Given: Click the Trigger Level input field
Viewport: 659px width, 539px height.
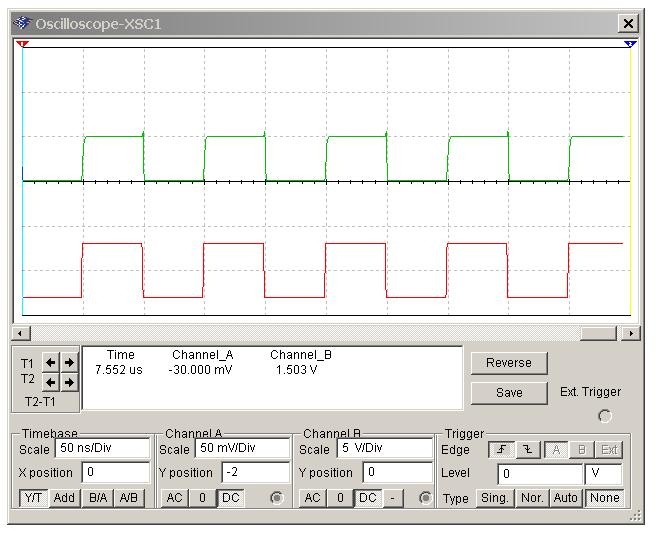Looking at the screenshot, I should pos(538,474).
